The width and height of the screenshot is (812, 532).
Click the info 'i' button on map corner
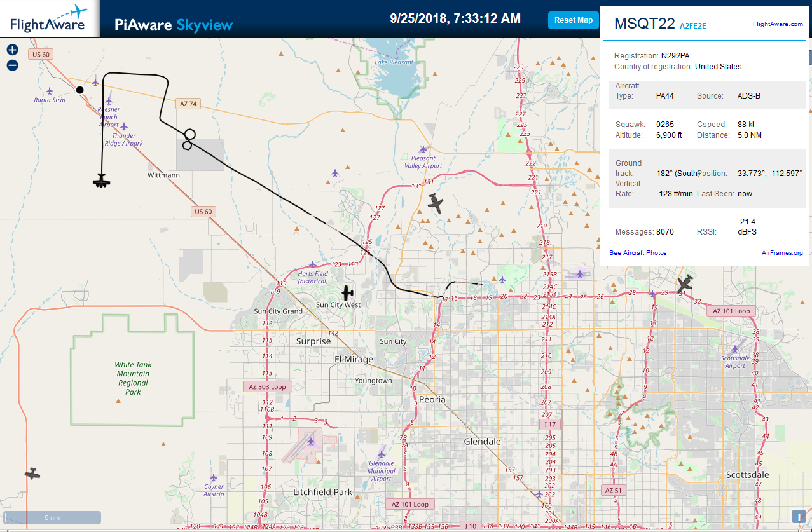pos(799,517)
